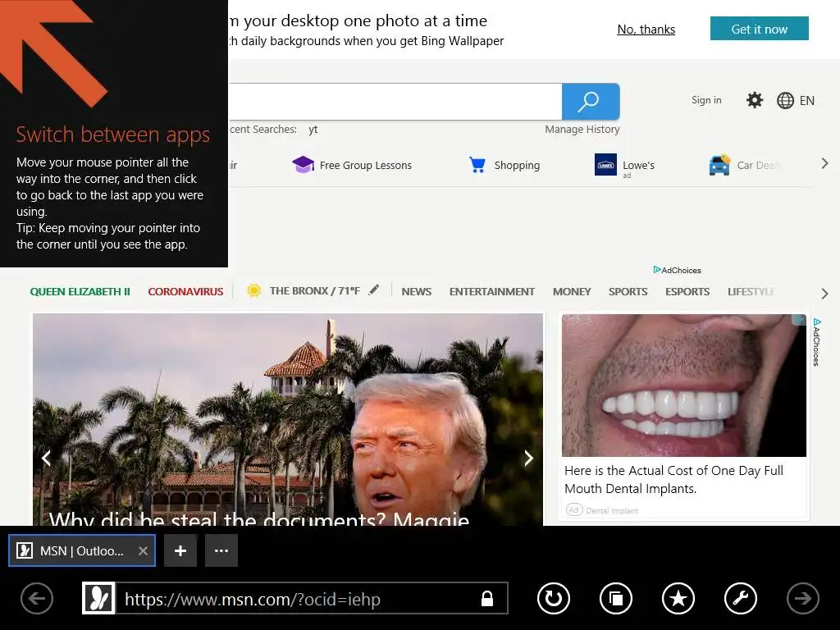Edit weather location pencil icon
The image size is (840, 630).
tap(374, 290)
